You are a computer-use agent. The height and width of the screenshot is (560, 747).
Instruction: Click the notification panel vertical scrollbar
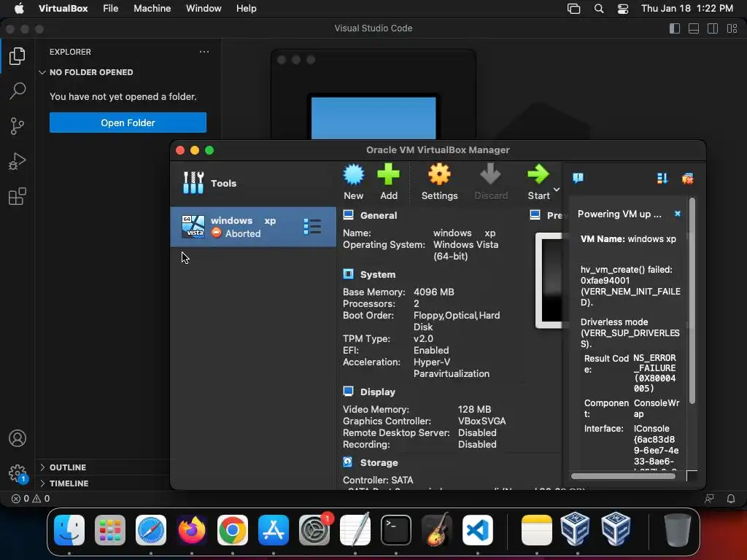pyautogui.click(x=692, y=301)
